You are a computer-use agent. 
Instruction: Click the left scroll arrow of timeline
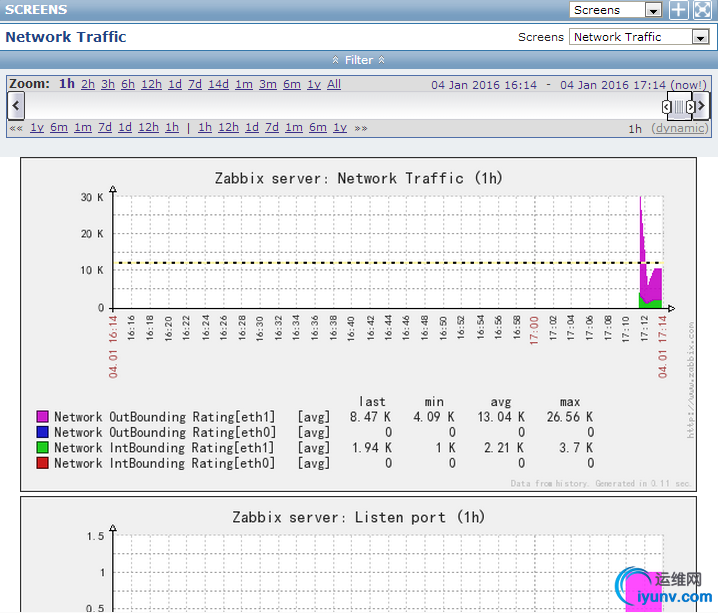point(15,106)
